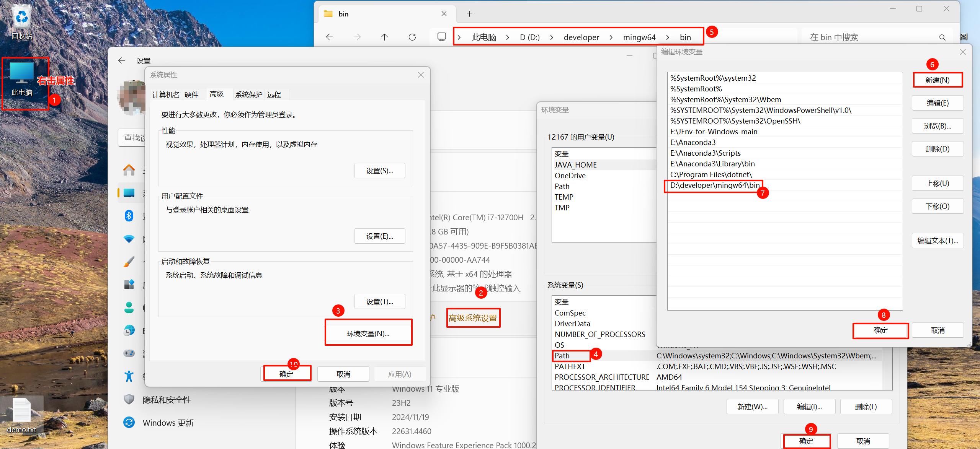Click 设置(E)... in 用户配置文件 section

(x=380, y=236)
